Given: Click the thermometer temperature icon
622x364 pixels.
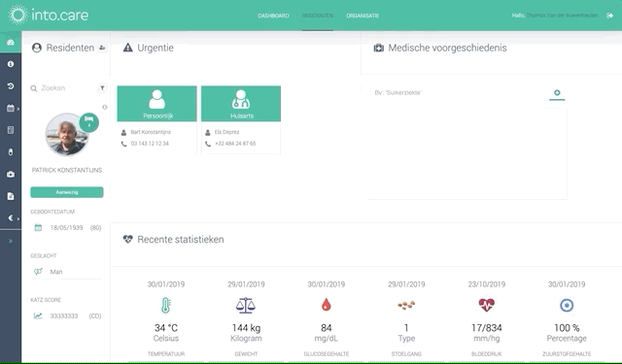Looking at the screenshot, I should [x=166, y=305].
